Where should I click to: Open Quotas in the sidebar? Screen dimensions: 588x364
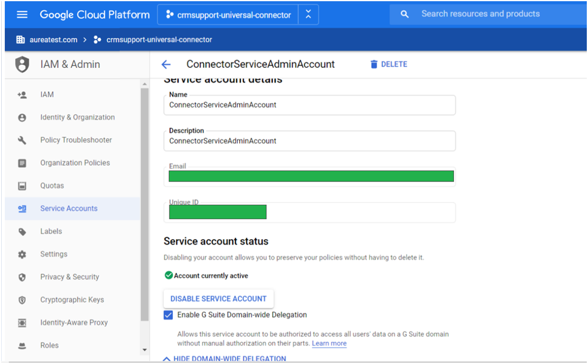pos(52,186)
